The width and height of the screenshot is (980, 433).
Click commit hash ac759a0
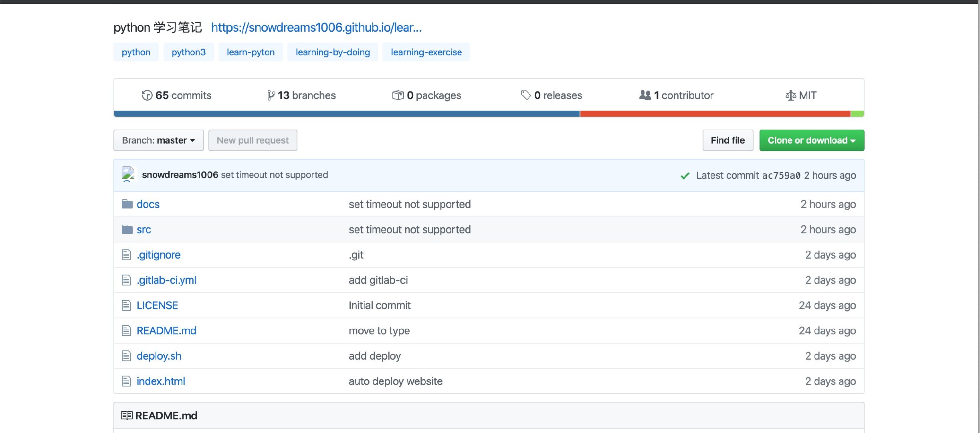(781, 176)
